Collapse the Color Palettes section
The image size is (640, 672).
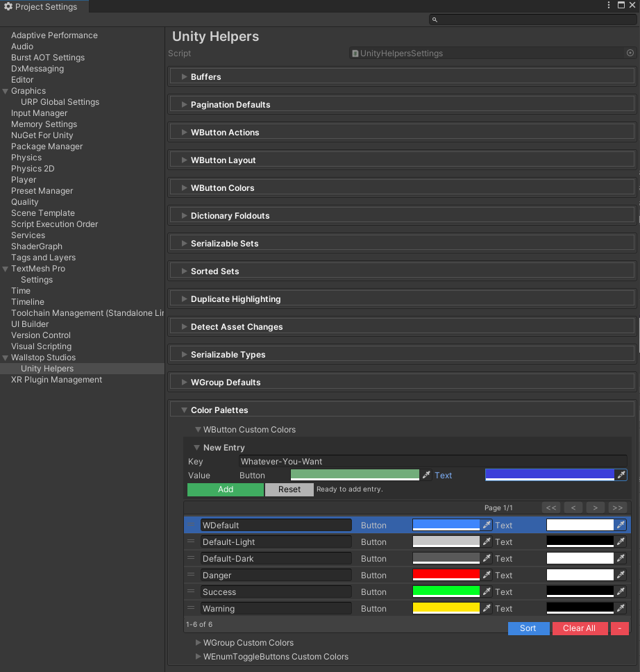[183, 410]
